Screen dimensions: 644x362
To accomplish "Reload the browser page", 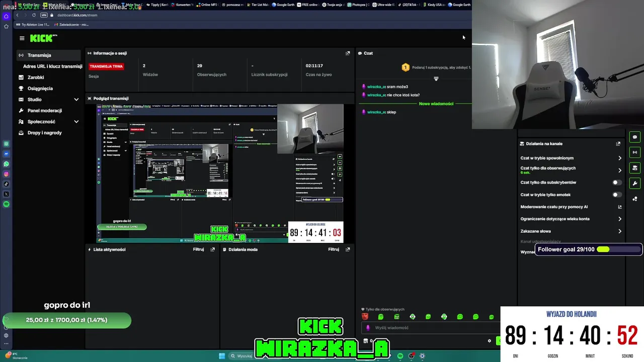I will [34, 15].
